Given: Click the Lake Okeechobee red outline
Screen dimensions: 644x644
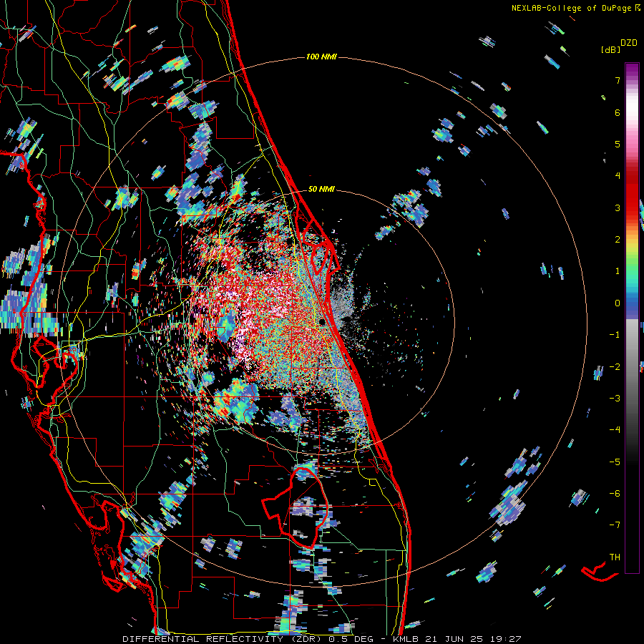Looking at the screenshot, I should [x=296, y=508].
